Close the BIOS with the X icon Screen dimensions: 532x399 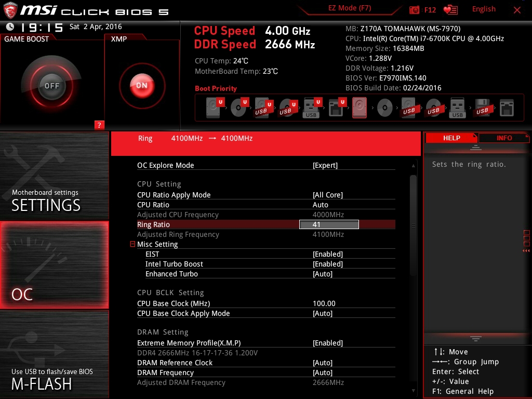click(517, 10)
